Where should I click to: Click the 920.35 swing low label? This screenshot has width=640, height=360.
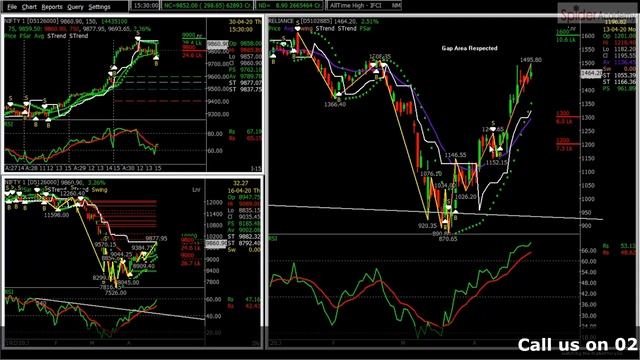point(427,225)
